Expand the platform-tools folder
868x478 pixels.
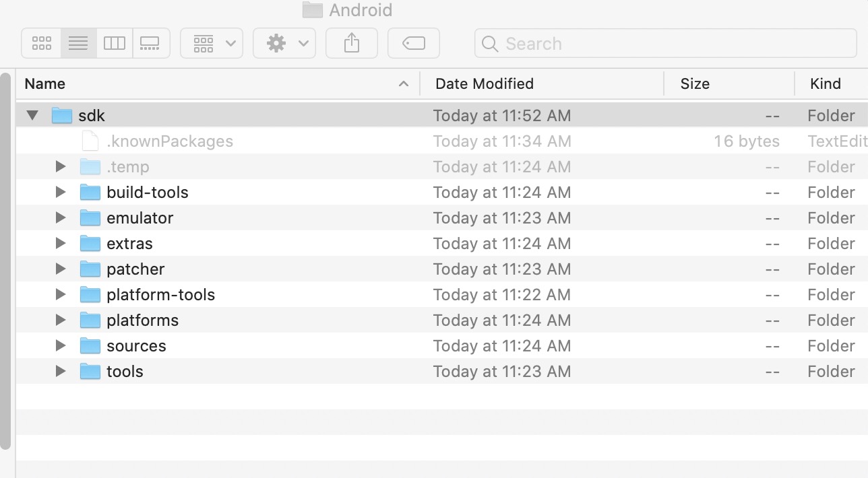point(61,294)
